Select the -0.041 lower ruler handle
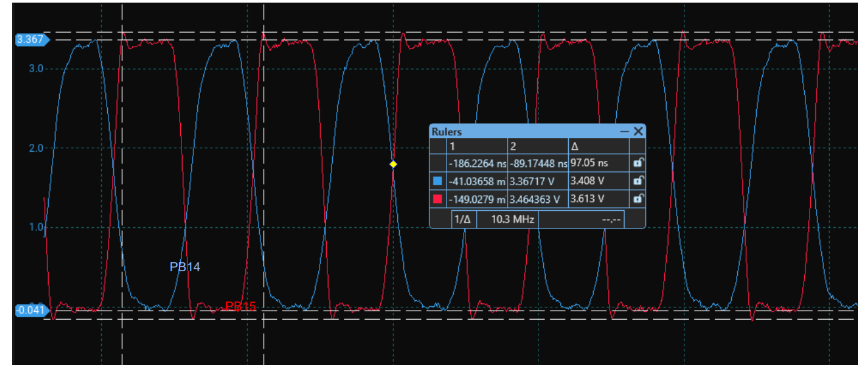This screenshot has width=868, height=375. click(x=30, y=311)
